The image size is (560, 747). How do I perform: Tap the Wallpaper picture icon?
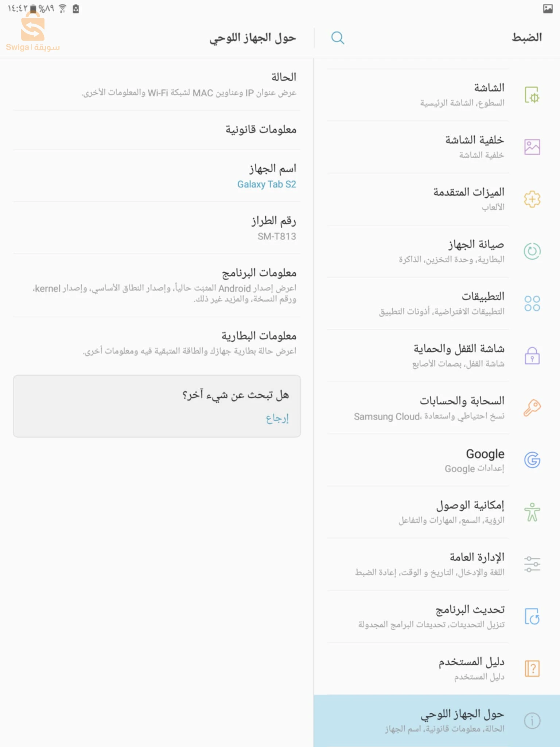click(532, 147)
